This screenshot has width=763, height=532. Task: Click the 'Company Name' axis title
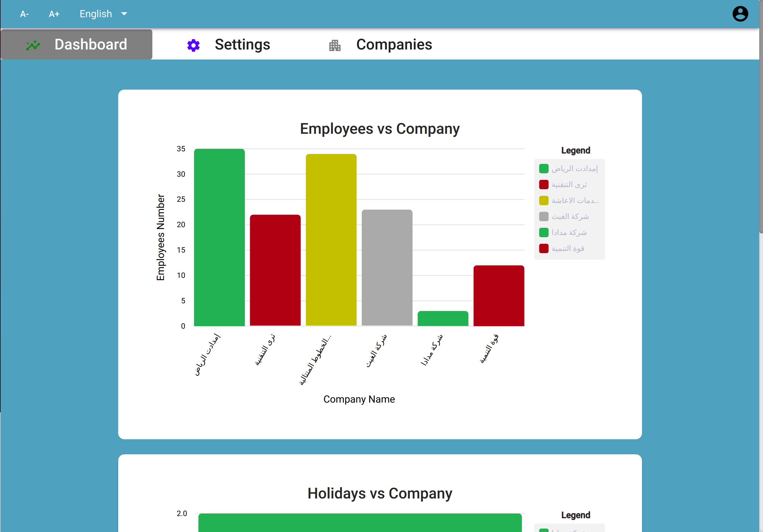point(359,399)
